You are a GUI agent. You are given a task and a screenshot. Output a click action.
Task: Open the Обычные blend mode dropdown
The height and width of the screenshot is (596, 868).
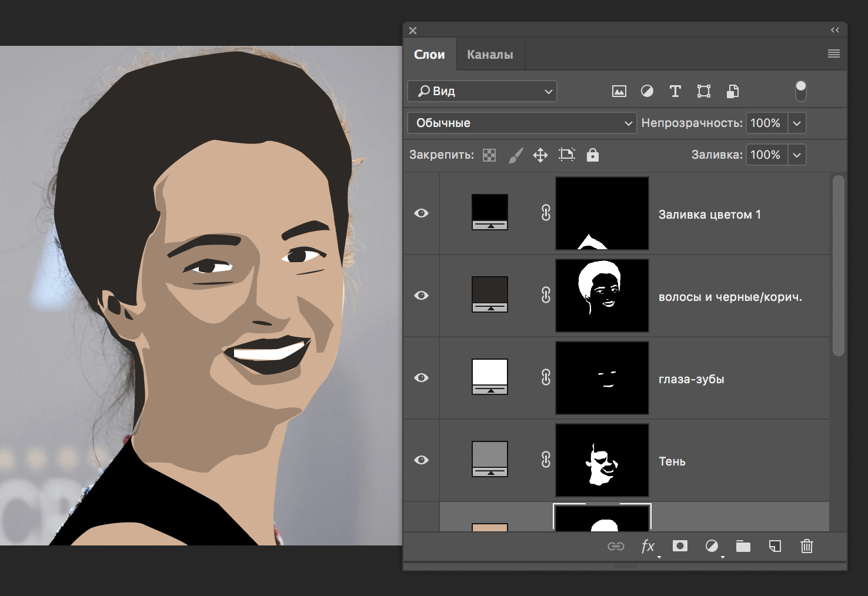[x=521, y=123]
